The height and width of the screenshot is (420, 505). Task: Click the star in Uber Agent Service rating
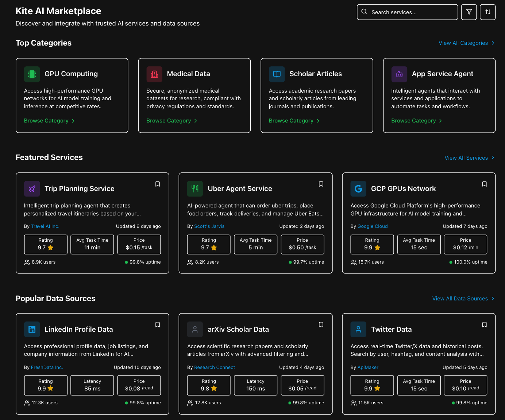(x=214, y=248)
